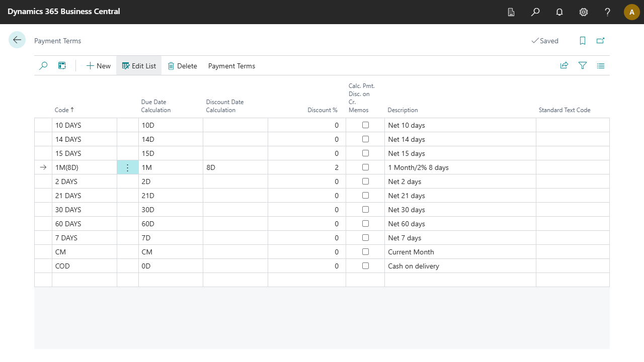Enable the checkbox in the COD row
644x362 pixels.
(365, 266)
